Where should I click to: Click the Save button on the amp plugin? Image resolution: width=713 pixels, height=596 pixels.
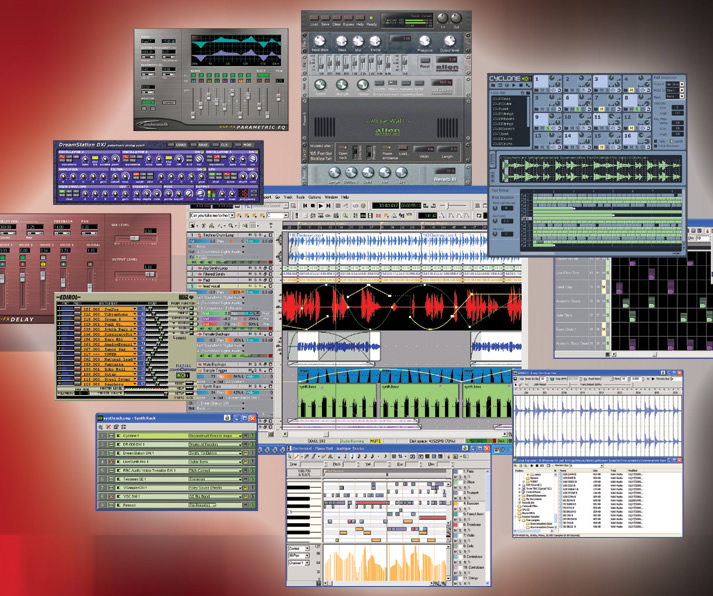325,18
